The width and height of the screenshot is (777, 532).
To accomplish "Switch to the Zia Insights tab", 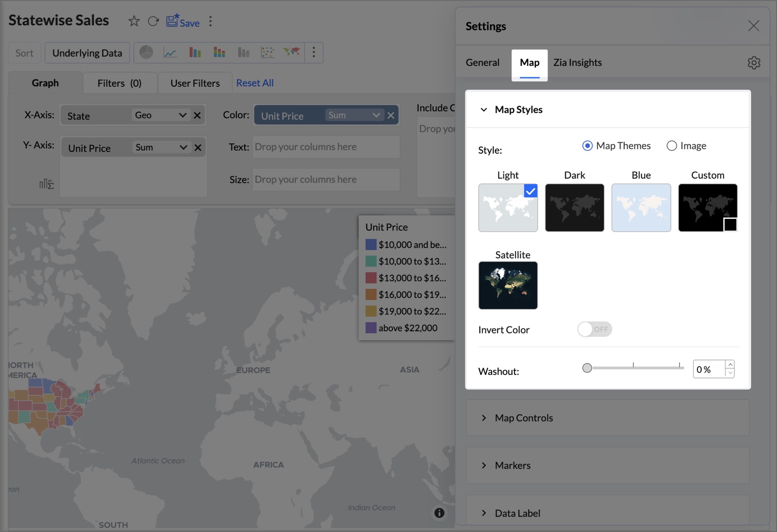I will tap(577, 63).
